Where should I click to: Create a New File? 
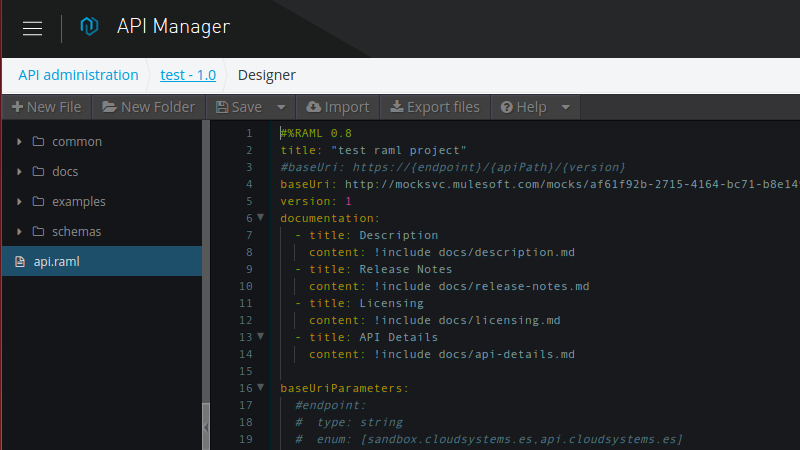pyautogui.click(x=46, y=107)
